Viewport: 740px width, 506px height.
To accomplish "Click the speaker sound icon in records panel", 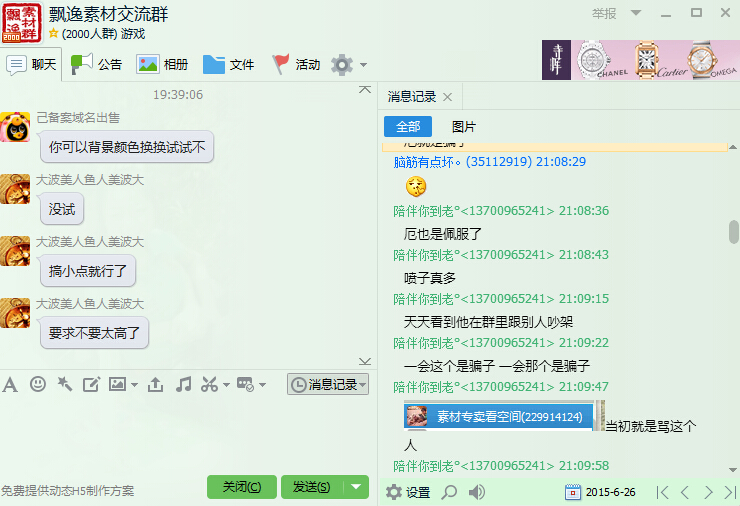I will 477,492.
